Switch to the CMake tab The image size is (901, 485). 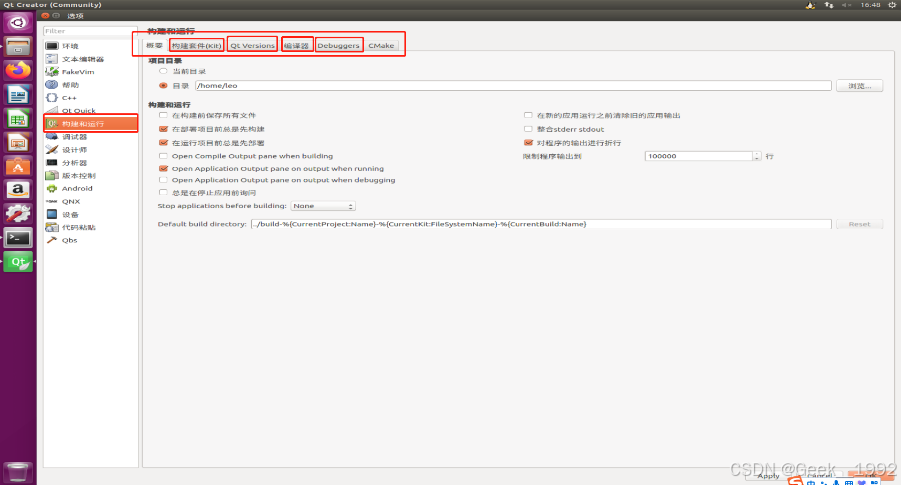tap(381, 45)
